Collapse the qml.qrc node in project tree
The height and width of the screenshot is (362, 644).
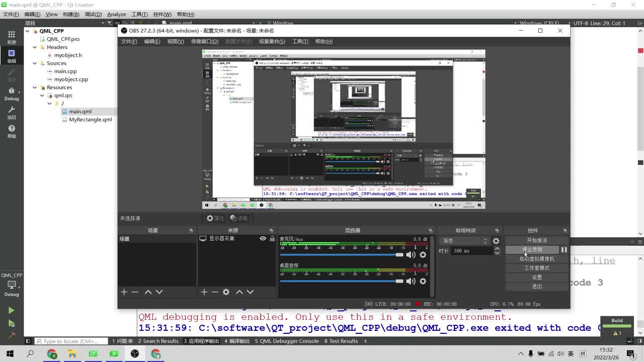pyautogui.click(x=42, y=96)
